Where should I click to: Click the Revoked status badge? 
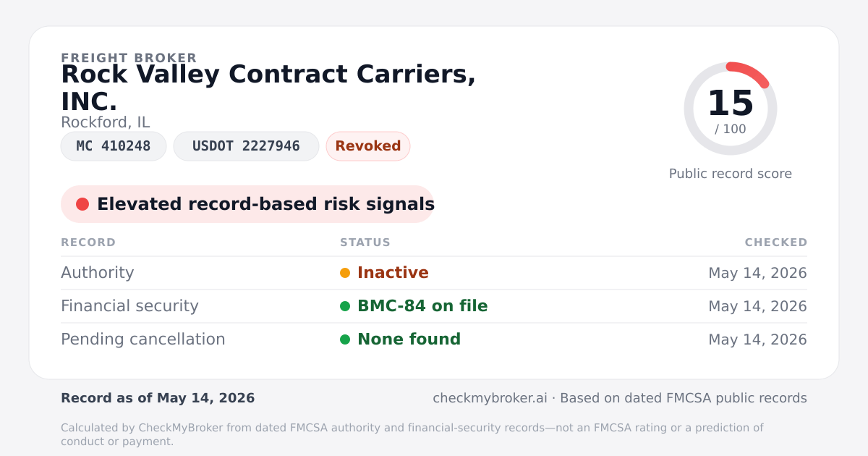pyautogui.click(x=368, y=146)
